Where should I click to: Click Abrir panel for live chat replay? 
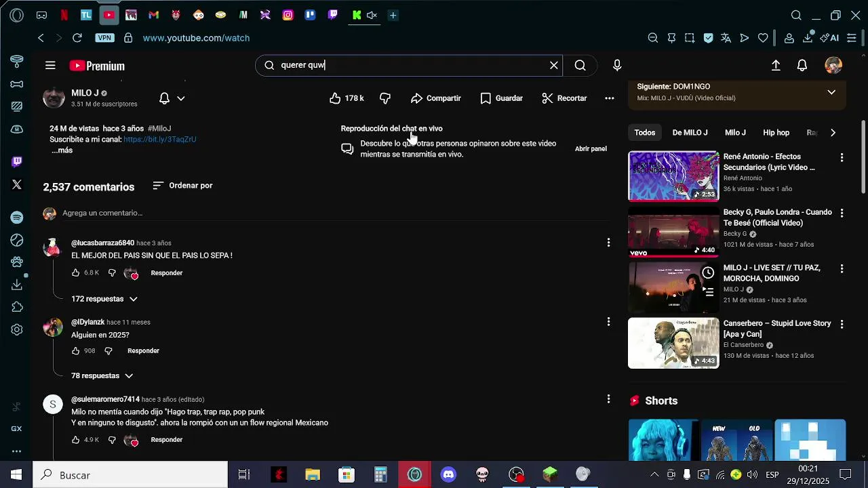click(591, 148)
